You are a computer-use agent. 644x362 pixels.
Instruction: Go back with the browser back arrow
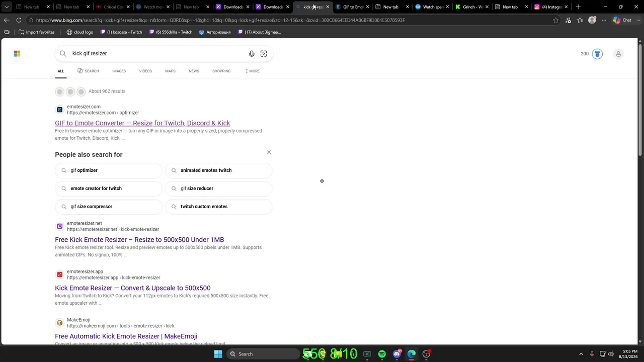(7, 20)
